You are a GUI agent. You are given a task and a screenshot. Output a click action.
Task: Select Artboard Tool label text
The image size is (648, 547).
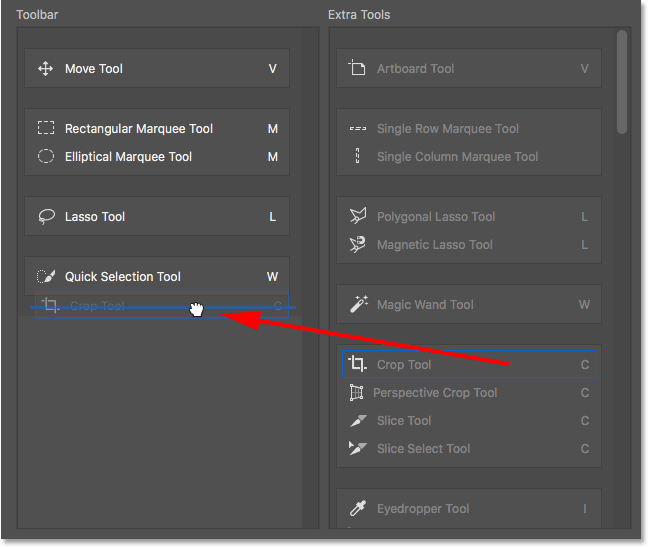[415, 69]
